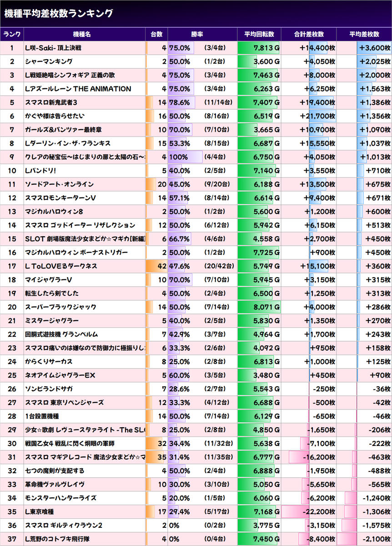Select machine name 転生したら剣でした
This screenshot has height=546, width=392.
[53, 293]
